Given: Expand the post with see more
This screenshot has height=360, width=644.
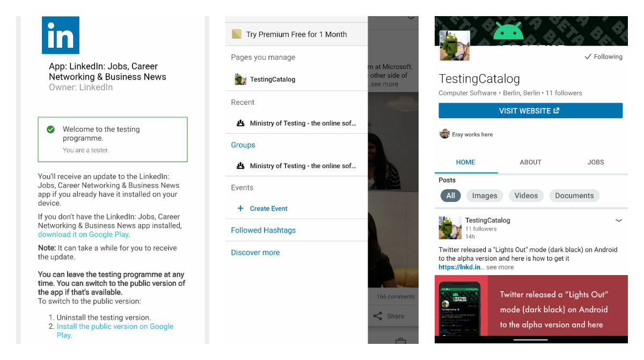Looking at the screenshot, I should click(x=499, y=267).
